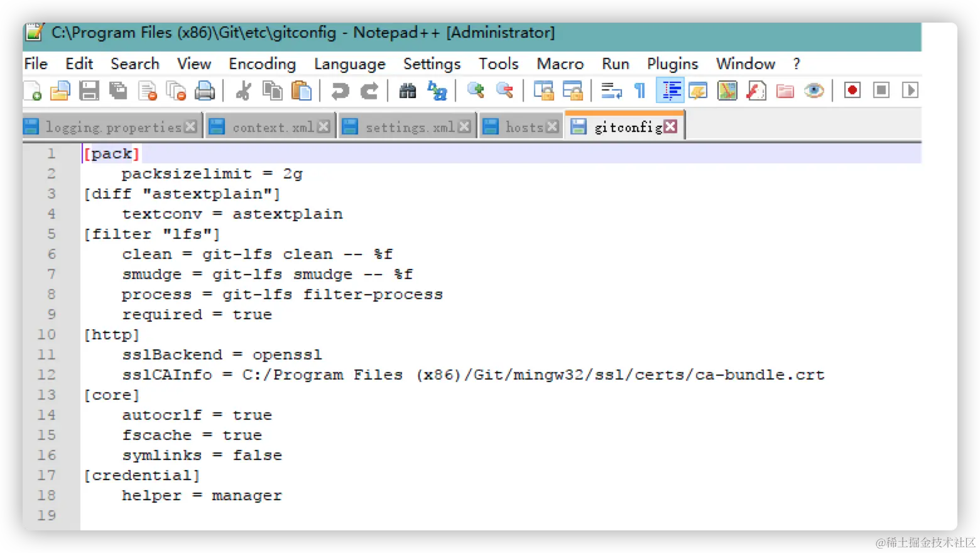
Task: Click the Paste clipboard icon
Action: pos(302,91)
